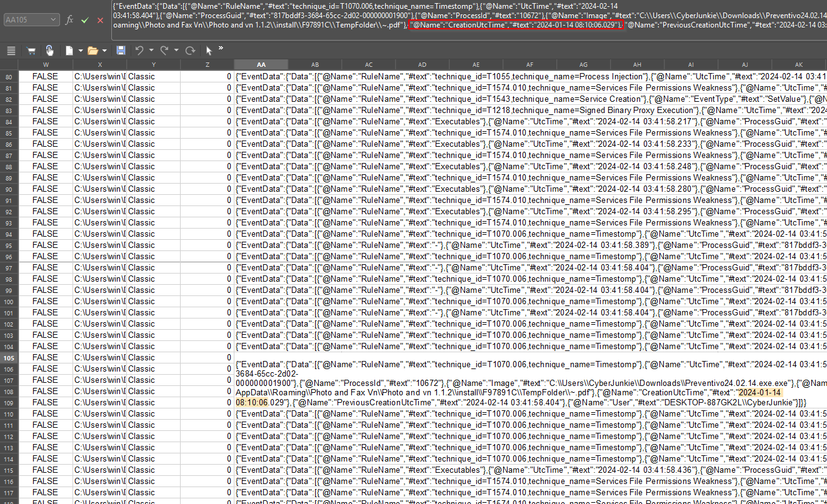Image resolution: width=827 pixels, height=504 pixels.
Task: Click the shopping cart icon
Action: click(x=31, y=51)
